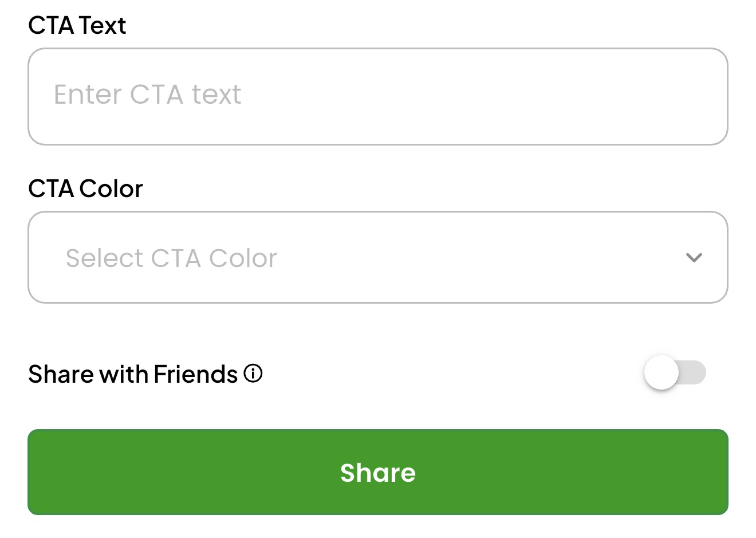Choose a CTA color from the selector
756x538 pixels.
tap(377, 257)
